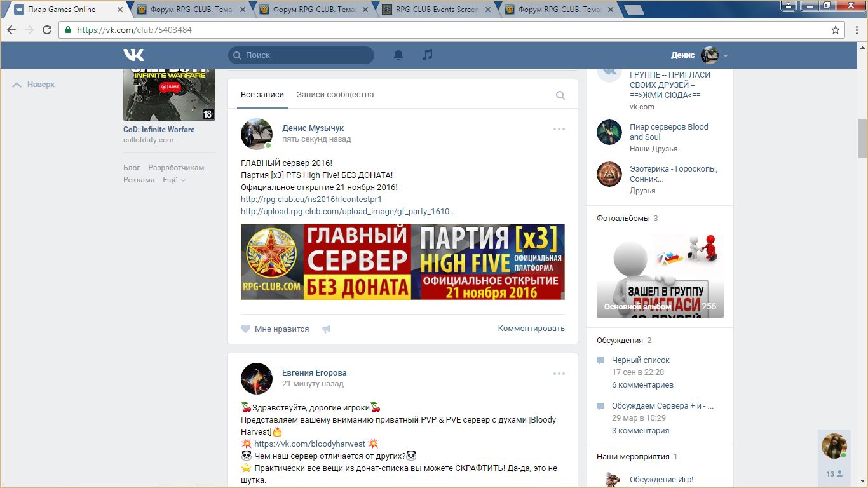Screen dimensions: 868x488
Task: Open the Блог footer link
Action: click(x=132, y=168)
